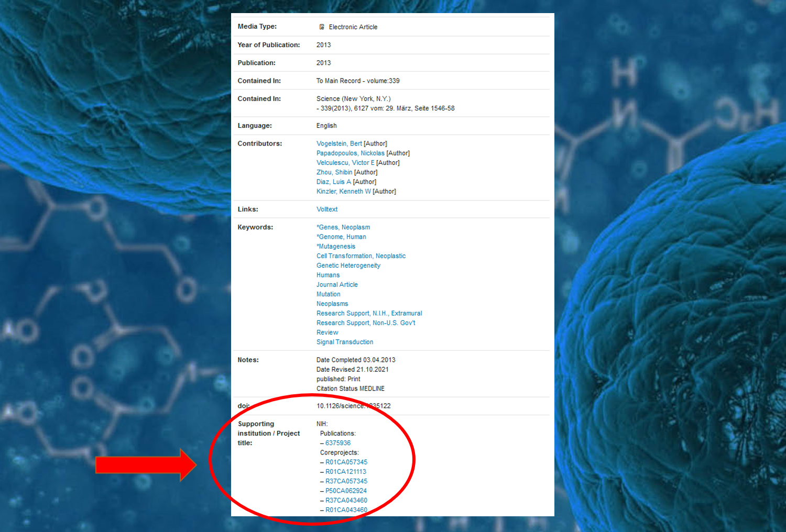Viewport: 786px width, 532px height.
Task: Click publication number 6375936
Action: pyautogui.click(x=338, y=443)
